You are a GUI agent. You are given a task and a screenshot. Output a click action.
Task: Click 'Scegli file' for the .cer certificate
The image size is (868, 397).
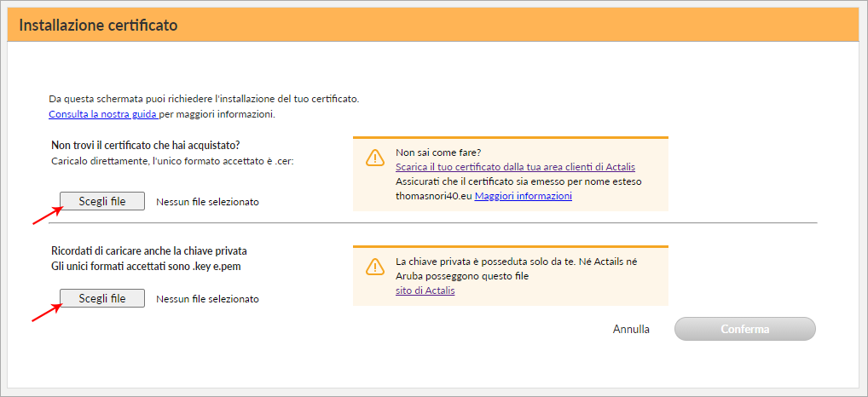[x=102, y=201]
